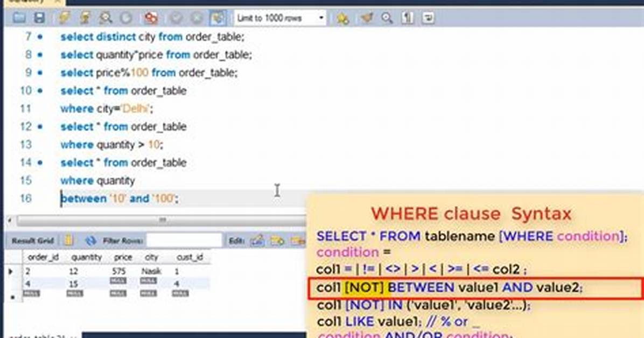Run Explain plan for current statement

(106, 18)
